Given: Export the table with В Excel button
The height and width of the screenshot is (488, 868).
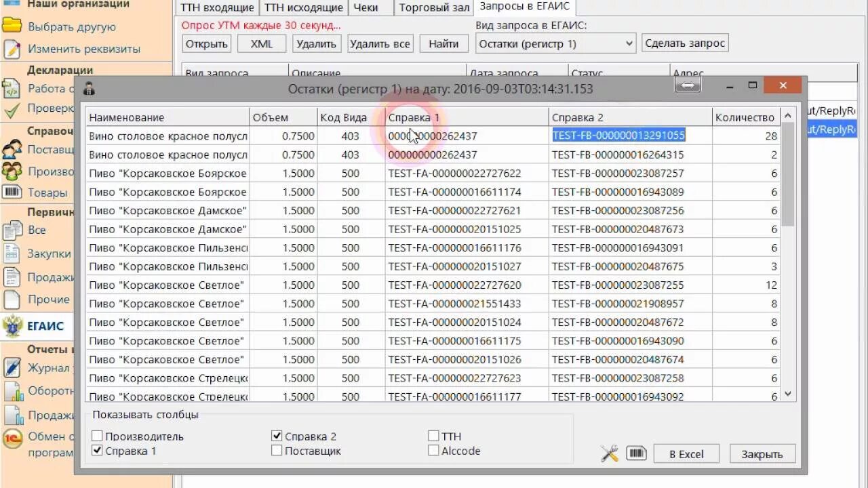Looking at the screenshot, I should coord(686,454).
